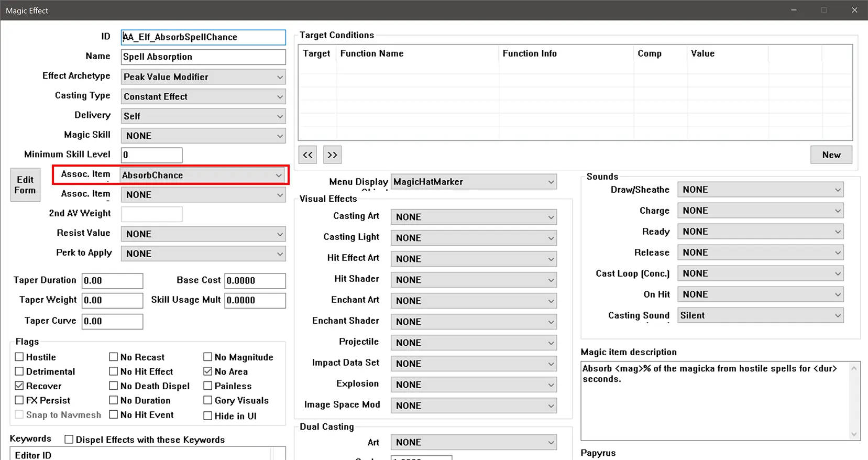Screen dimensions: 868x460
Task: Click the Minimum Skill Level field
Action: pos(151,155)
